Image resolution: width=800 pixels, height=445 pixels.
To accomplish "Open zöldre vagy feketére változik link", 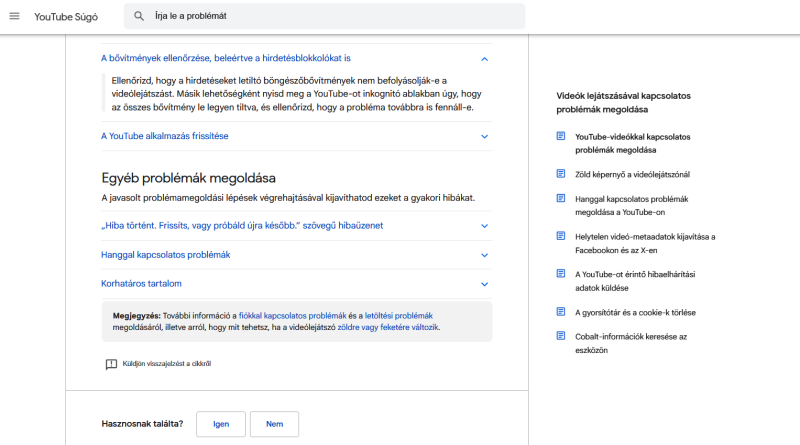I will (x=388, y=327).
